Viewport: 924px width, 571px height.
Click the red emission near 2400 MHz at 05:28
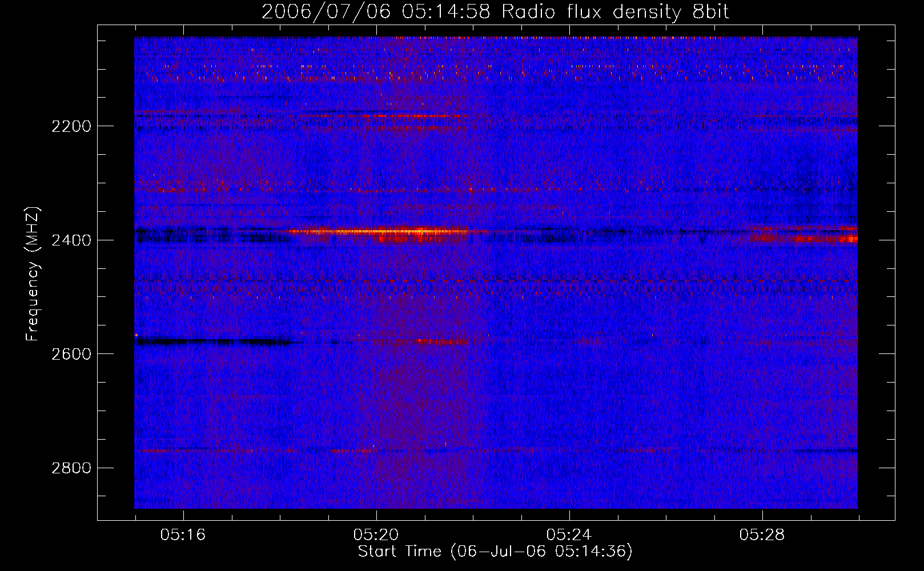point(800,235)
